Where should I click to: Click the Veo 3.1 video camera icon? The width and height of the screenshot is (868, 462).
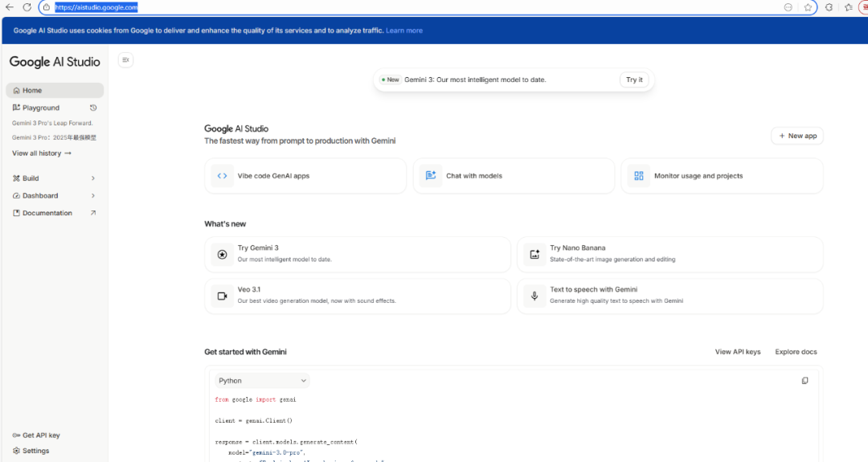pos(222,296)
